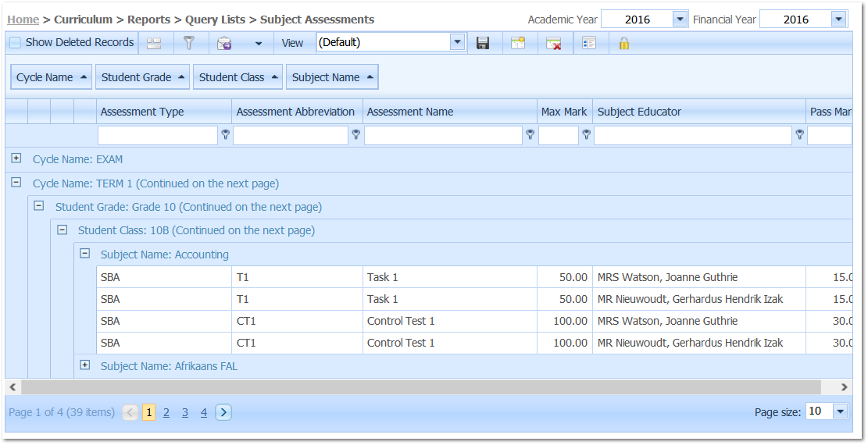868x445 pixels.
Task: Click the Assessment Abbreviation filter input
Action: (x=291, y=135)
